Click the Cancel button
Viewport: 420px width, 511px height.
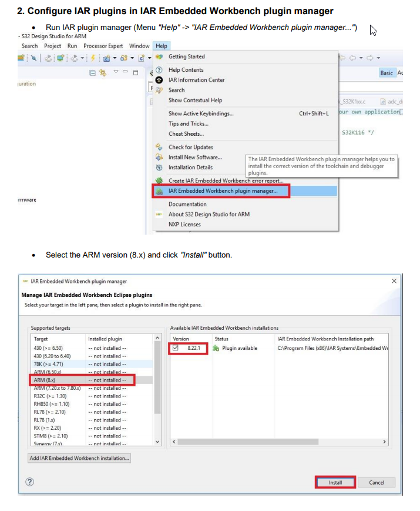tap(377, 482)
